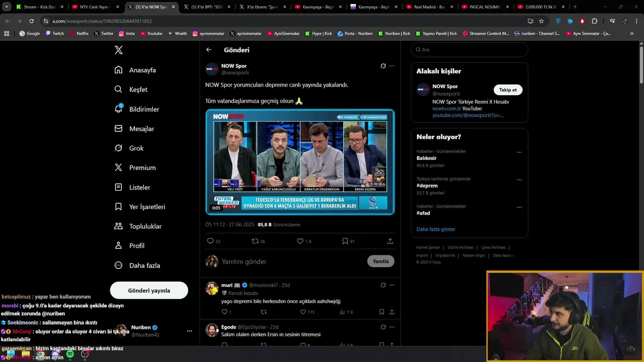Reply to muri's comment
The height and width of the screenshot is (362, 644).
[224, 312]
